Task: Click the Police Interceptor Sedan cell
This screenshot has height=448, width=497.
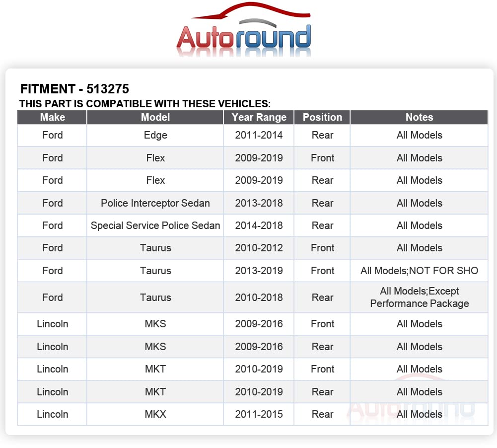Action: pyautogui.click(x=155, y=203)
